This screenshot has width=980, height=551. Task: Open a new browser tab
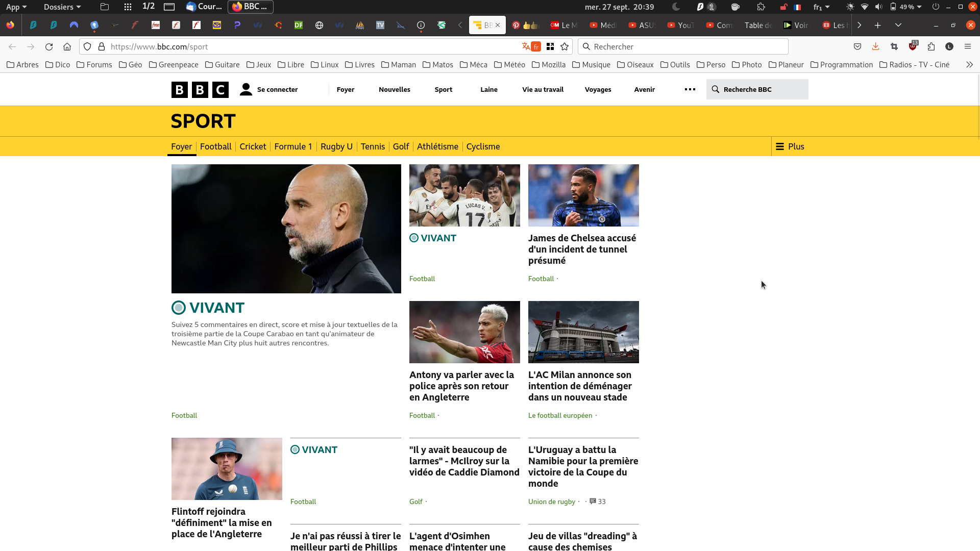pos(878,25)
